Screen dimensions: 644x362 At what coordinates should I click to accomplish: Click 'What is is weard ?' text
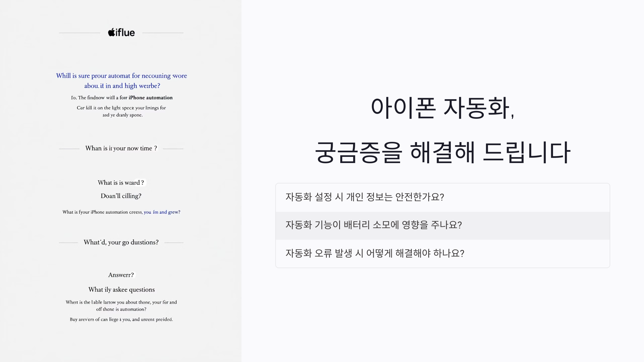(x=121, y=183)
